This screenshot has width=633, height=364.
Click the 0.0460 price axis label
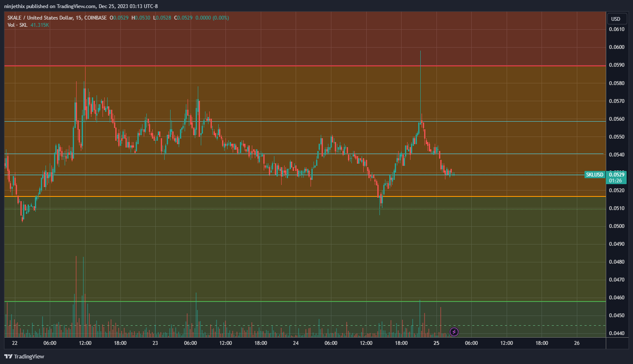[616, 298]
